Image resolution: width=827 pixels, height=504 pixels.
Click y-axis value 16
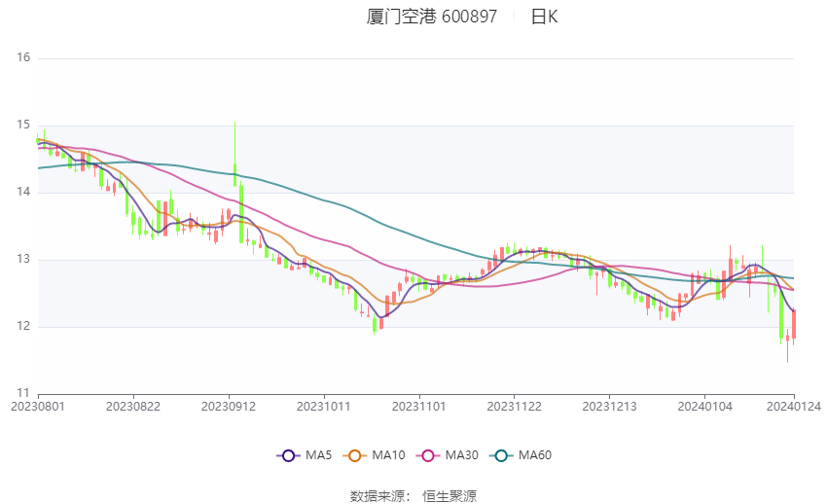23,57
